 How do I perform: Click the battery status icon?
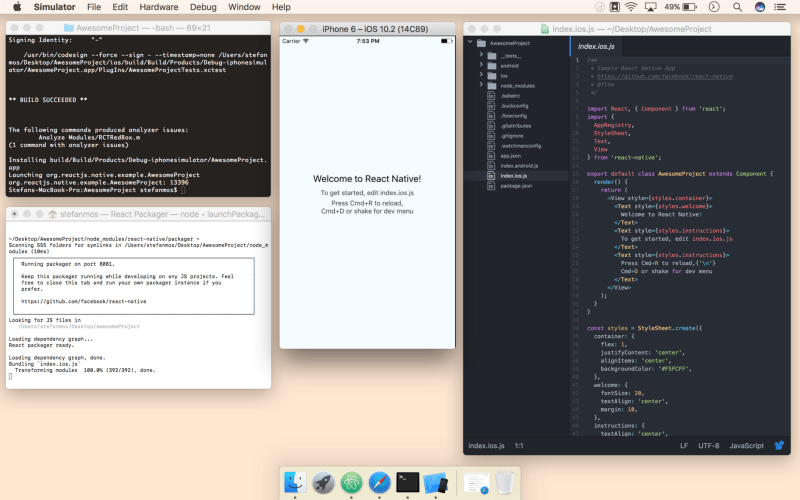[x=690, y=7]
